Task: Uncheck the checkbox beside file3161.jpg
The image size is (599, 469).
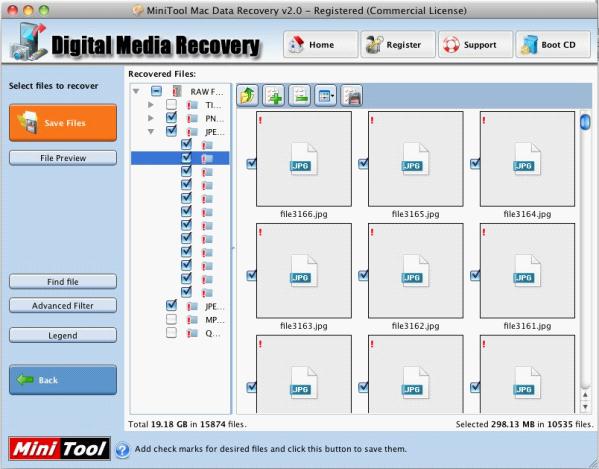Action: click(474, 275)
